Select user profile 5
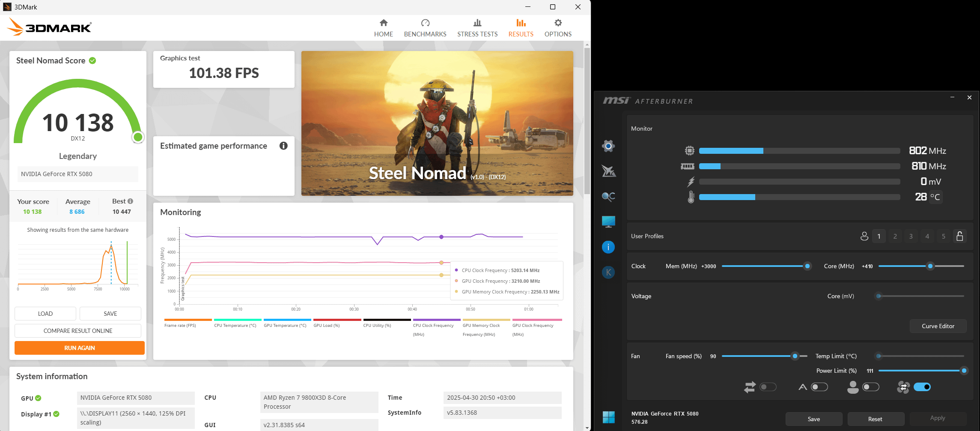 (944, 236)
